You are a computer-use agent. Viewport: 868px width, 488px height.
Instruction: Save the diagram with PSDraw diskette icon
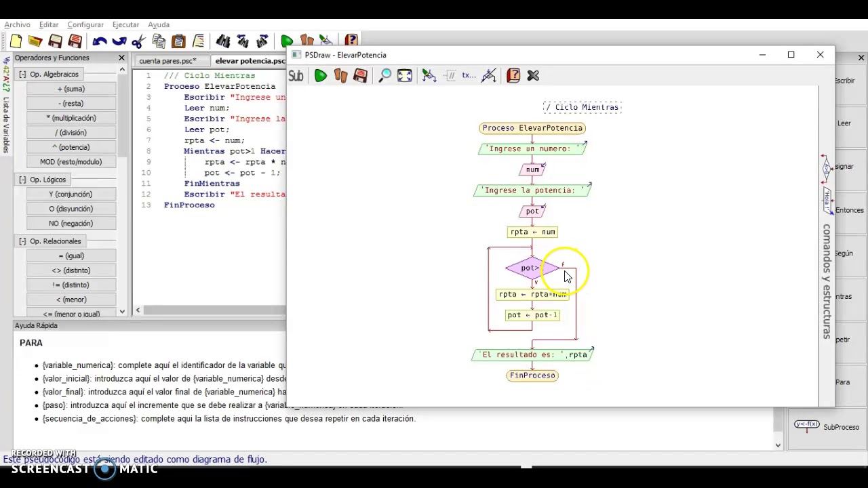click(x=360, y=76)
